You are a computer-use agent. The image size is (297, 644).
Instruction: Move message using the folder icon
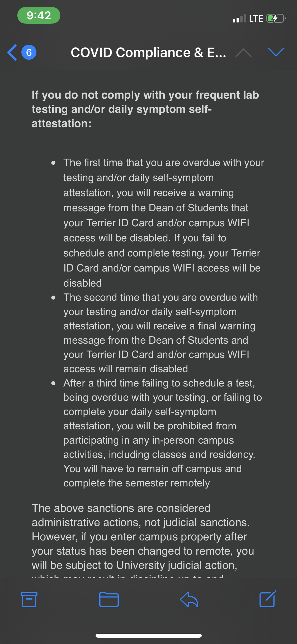[x=109, y=599]
